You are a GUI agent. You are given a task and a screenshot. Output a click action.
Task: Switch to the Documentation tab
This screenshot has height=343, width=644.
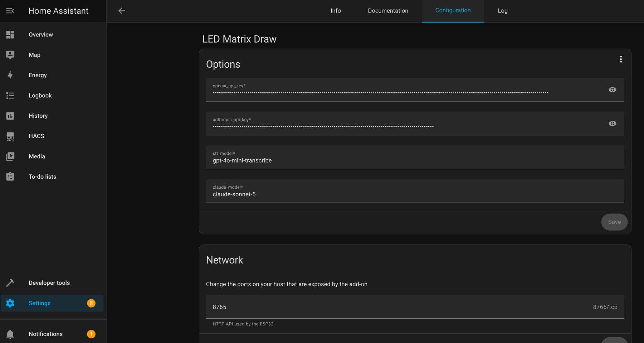coord(388,11)
